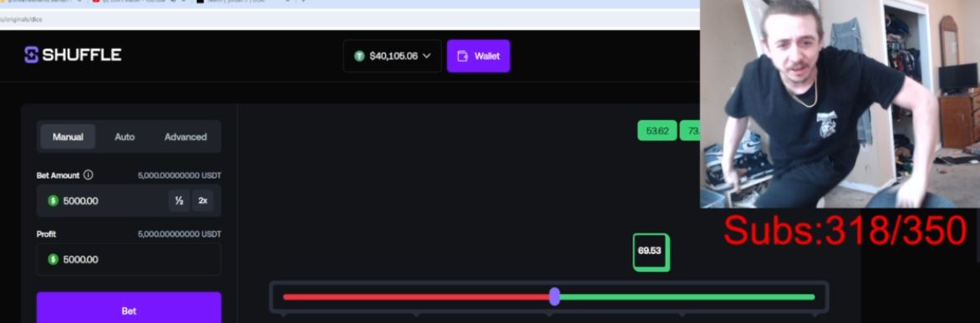Select the Manual tab

point(68,137)
